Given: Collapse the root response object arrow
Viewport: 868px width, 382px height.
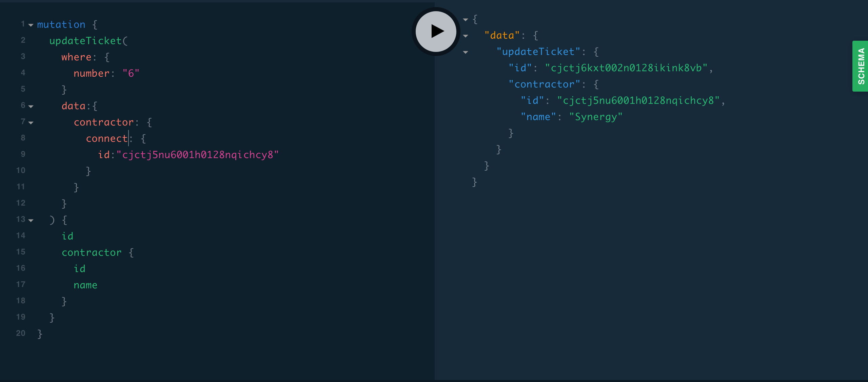Looking at the screenshot, I should tap(466, 20).
